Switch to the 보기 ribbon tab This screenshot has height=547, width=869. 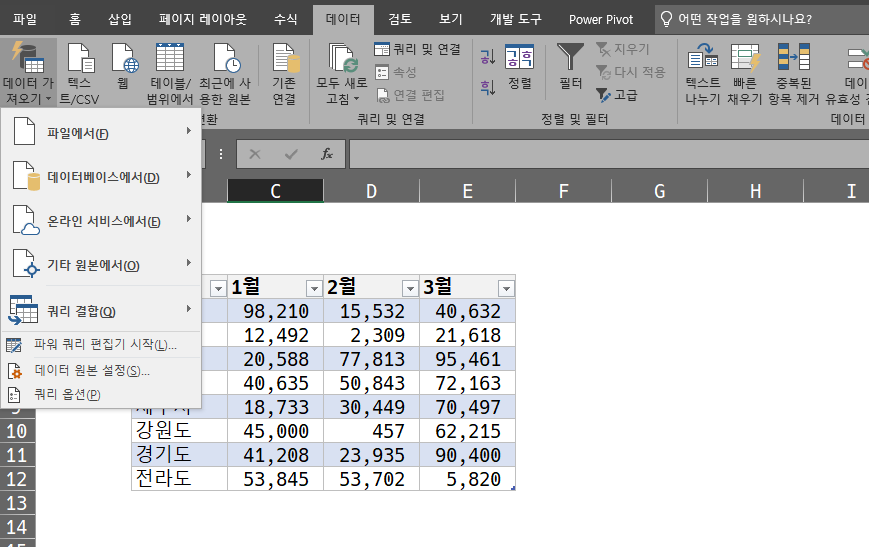point(451,19)
